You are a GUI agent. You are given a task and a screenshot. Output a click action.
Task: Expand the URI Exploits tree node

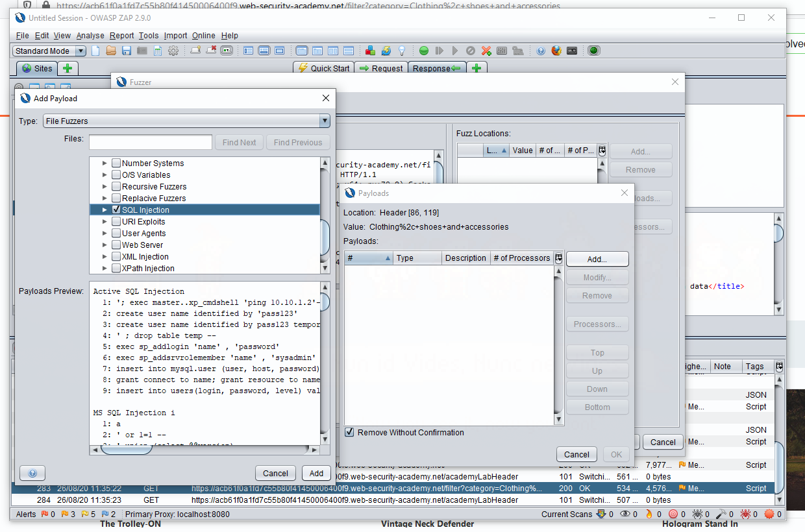pos(105,221)
